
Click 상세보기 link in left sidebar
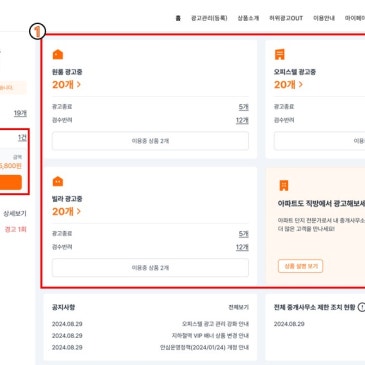[15, 214]
